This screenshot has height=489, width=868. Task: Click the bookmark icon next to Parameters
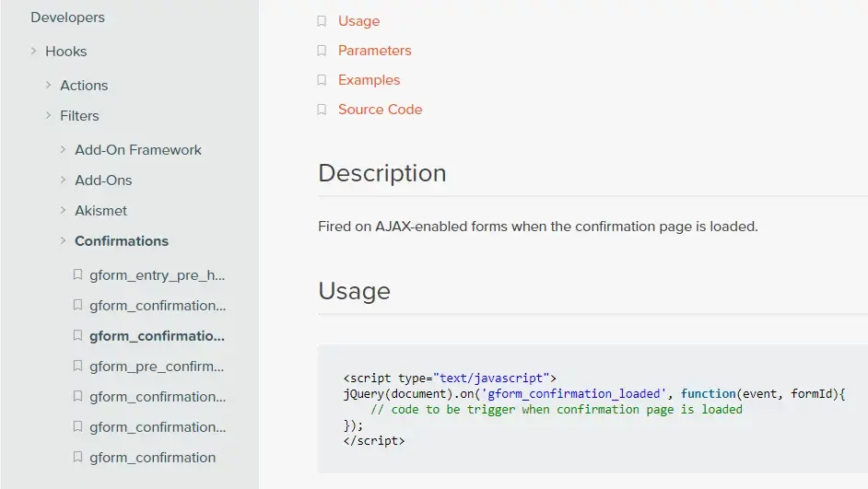322,51
